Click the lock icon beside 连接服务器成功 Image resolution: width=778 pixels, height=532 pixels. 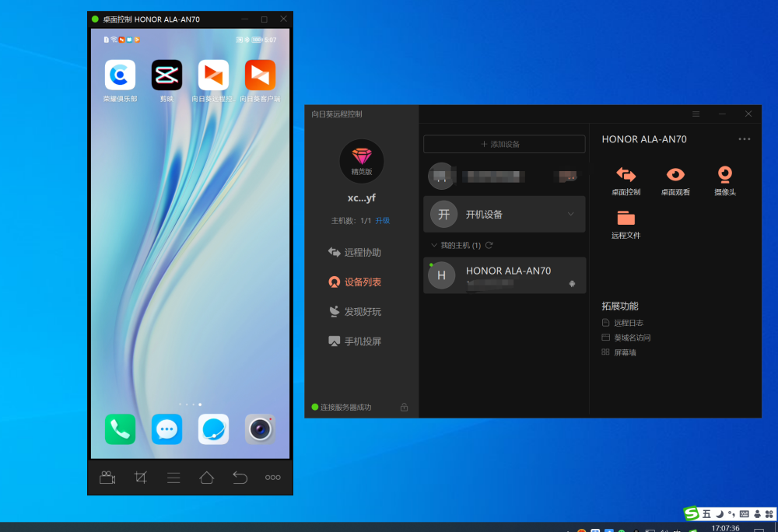point(404,407)
